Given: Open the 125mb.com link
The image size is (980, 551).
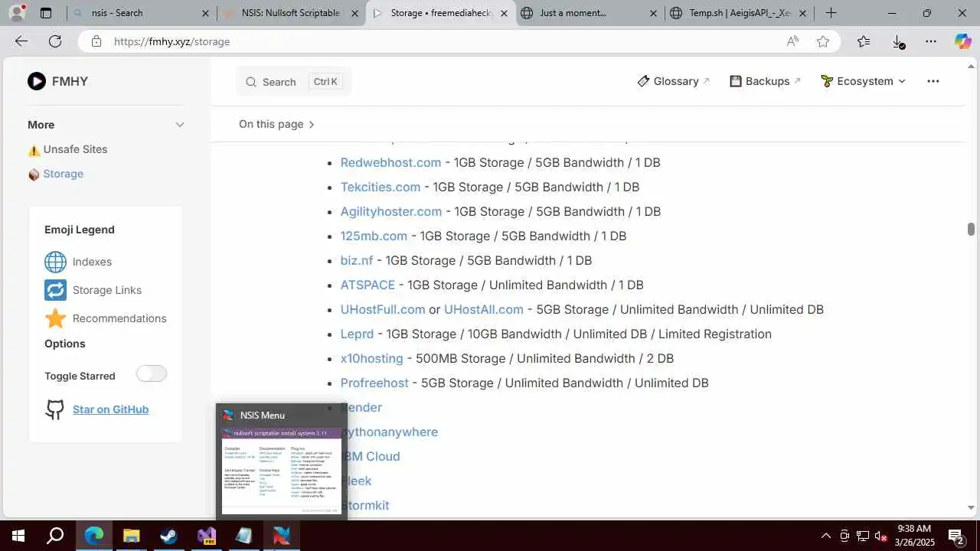Looking at the screenshot, I should 374,236.
